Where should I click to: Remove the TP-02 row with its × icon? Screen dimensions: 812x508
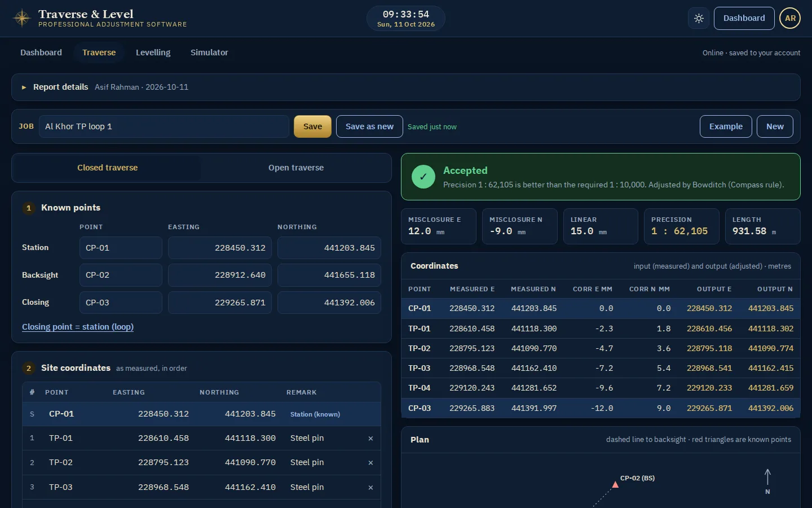click(370, 463)
